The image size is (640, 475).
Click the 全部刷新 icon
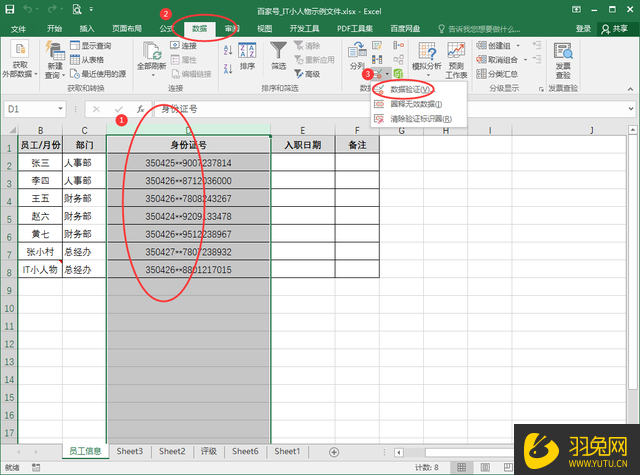(151, 51)
